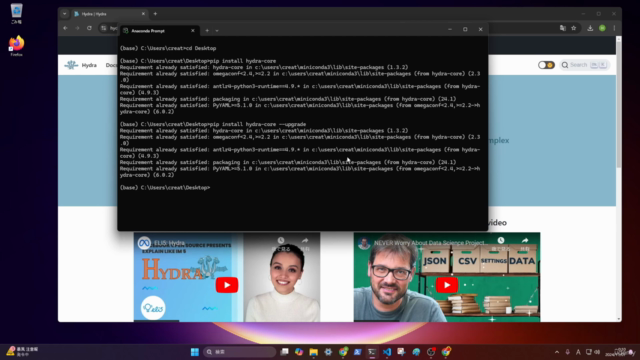Open a new tab in Chrome
This screenshot has width=640, height=360.
click(x=155, y=14)
